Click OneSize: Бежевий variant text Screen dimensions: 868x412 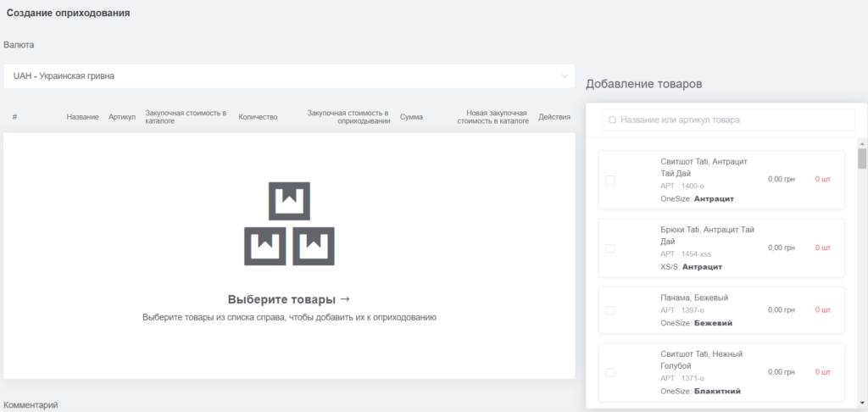point(697,323)
